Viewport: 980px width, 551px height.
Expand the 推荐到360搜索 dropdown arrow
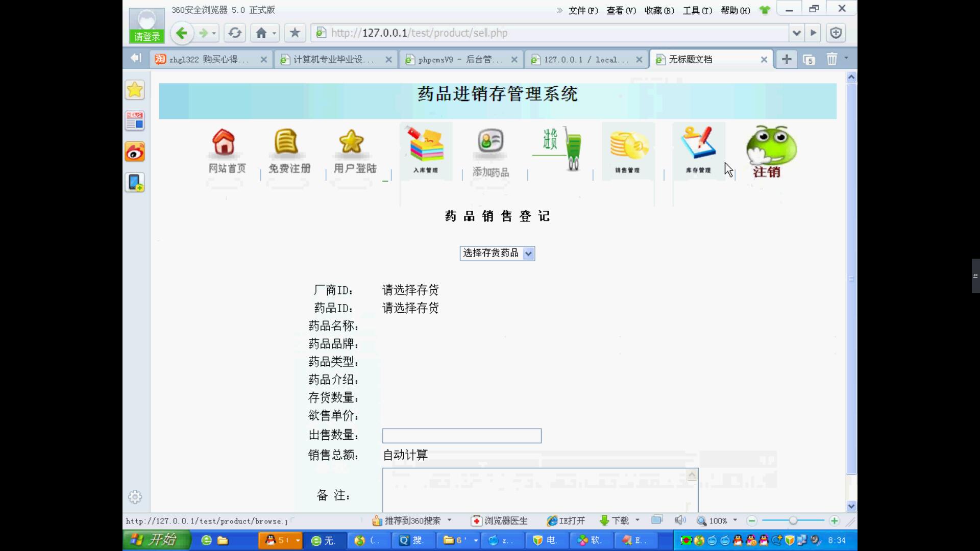(450, 520)
